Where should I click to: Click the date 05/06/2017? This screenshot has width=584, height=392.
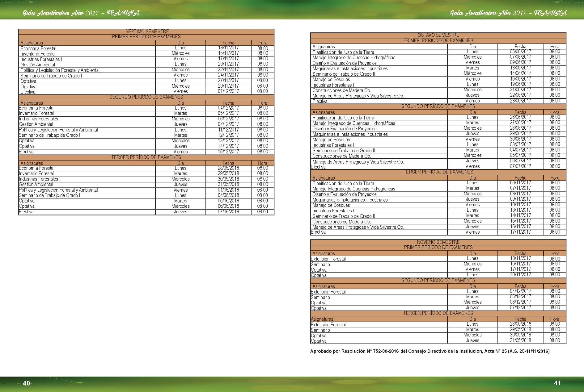[520, 52]
